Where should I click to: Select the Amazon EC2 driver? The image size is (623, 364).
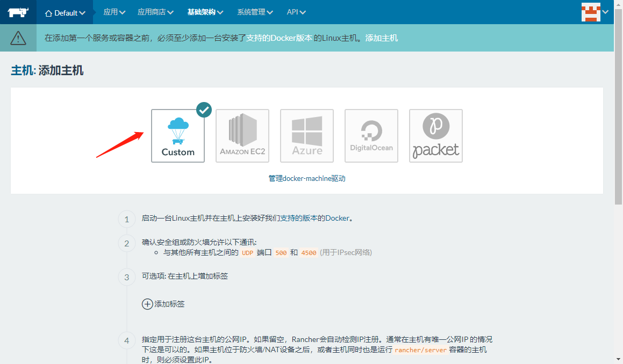tap(242, 136)
